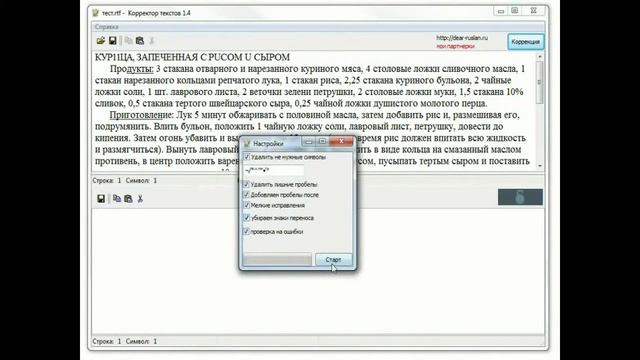This screenshot has width=640, height=360.
Task: Uncheck 'Удалить не нужные символы'
Action: 247,157
